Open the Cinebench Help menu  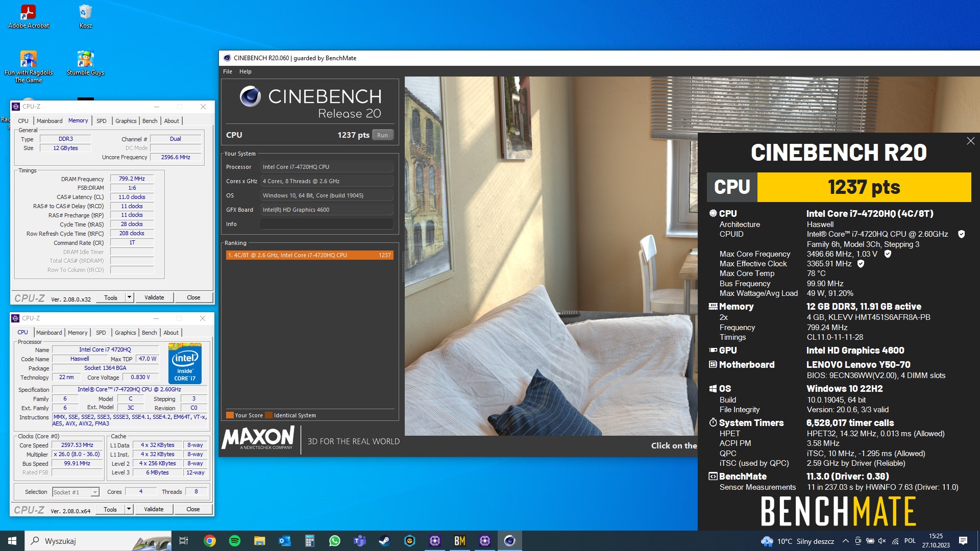coord(246,71)
